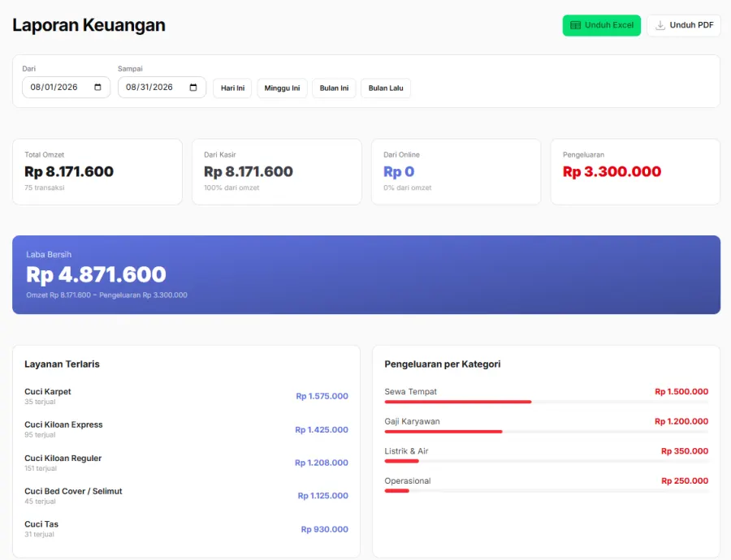Click the Sampai date 08/31/2026 field
The width and height of the screenshot is (731, 560).
click(x=162, y=87)
